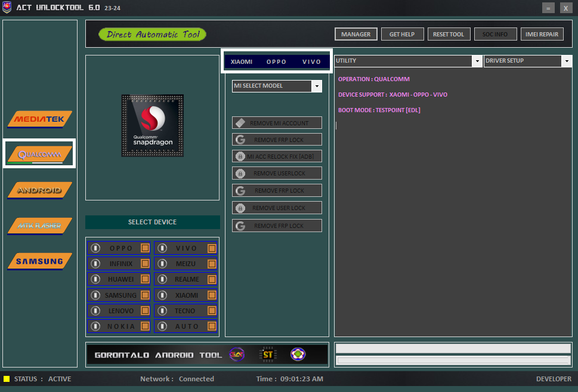Toggle the SAMSUNG device power button
The image size is (578, 392).
click(95, 295)
